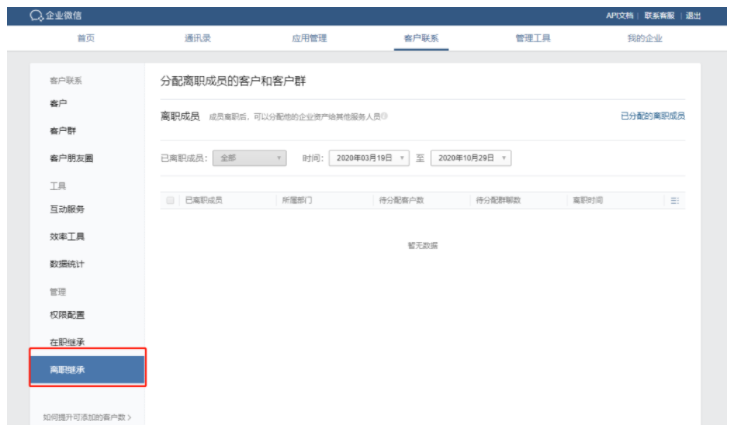Select 客户 in the sidebar

pos(58,103)
